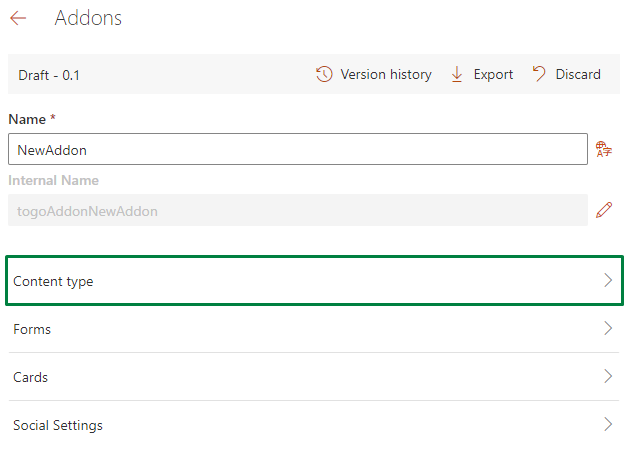Expand the Content type chevron
631x465 pixels.
click(608, 280)
